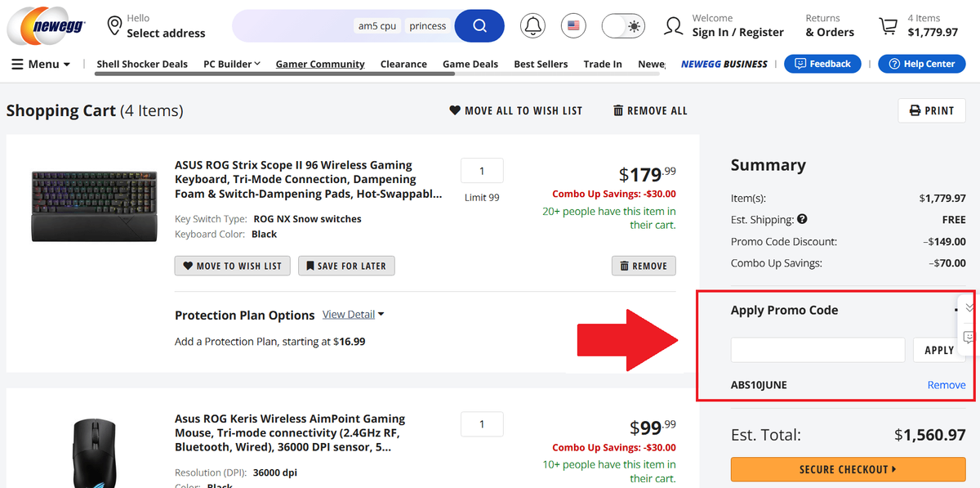980x488 pixels.
Task: Open notifications via the bell icon
Action: 532,25
